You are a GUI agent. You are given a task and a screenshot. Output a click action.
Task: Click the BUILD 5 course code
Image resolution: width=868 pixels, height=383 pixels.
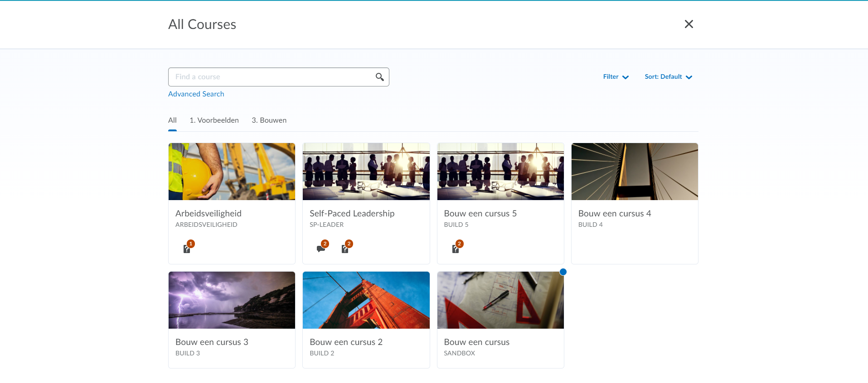coord(456,225)
